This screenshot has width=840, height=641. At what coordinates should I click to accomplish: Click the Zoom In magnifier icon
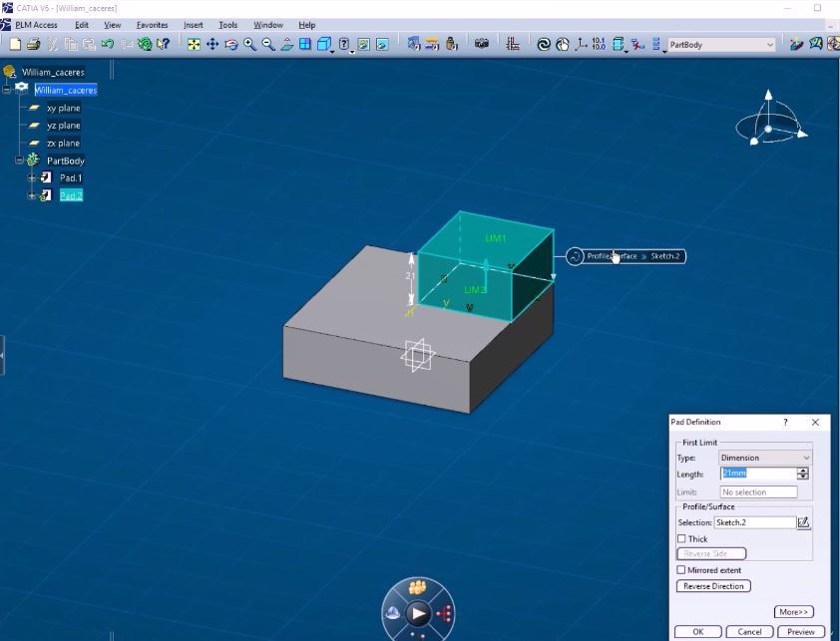[x=250, y=44]
